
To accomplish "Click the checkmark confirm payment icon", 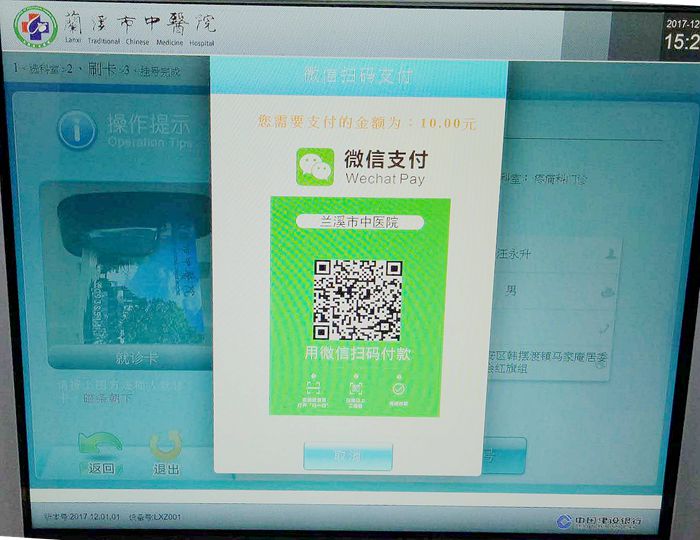I will 399,388.
